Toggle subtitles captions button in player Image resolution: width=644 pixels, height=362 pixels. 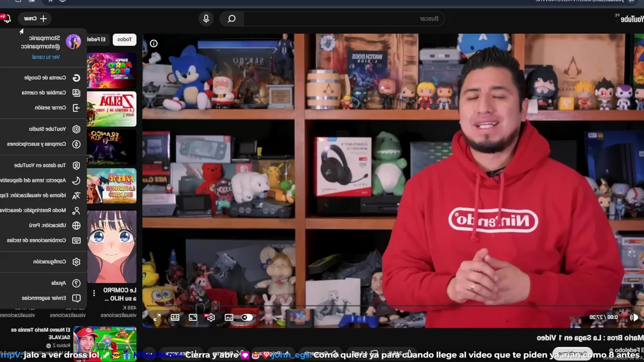[229, 317]
